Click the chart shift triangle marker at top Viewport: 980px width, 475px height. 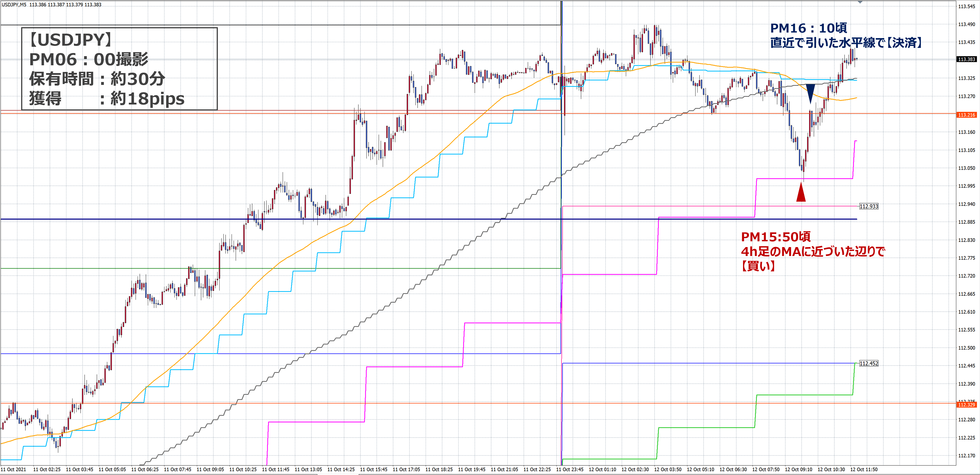tap(860, 2)
